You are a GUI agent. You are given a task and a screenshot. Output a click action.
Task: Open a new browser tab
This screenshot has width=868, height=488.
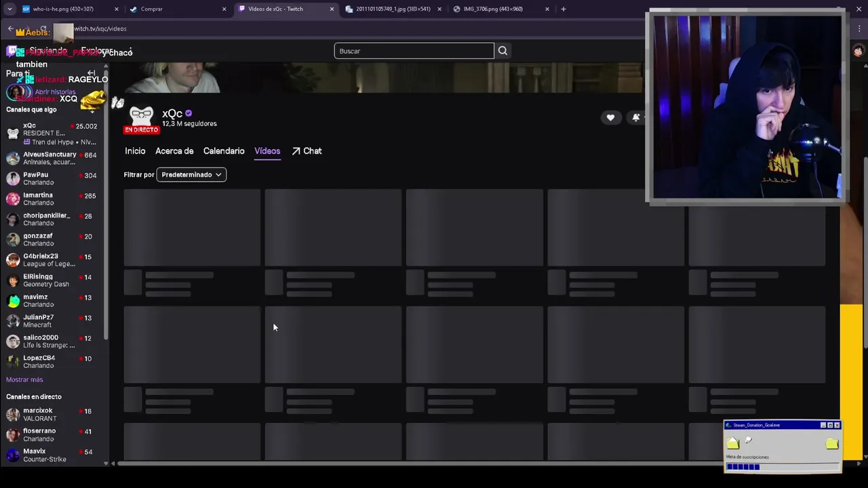563,9
